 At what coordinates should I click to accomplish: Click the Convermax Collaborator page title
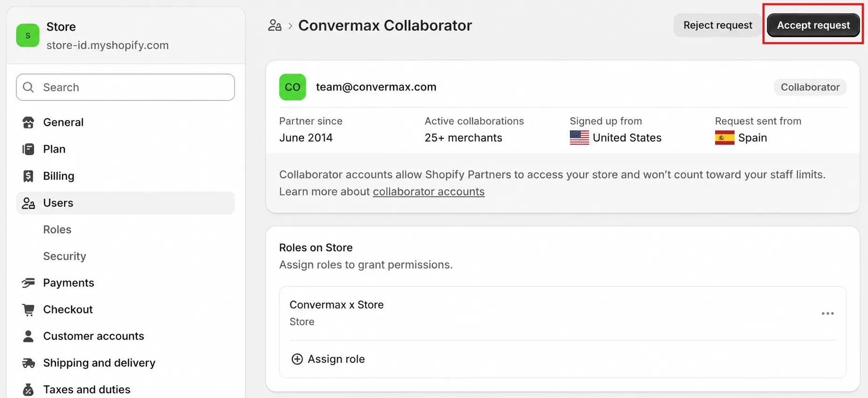(x=385, y=25)
